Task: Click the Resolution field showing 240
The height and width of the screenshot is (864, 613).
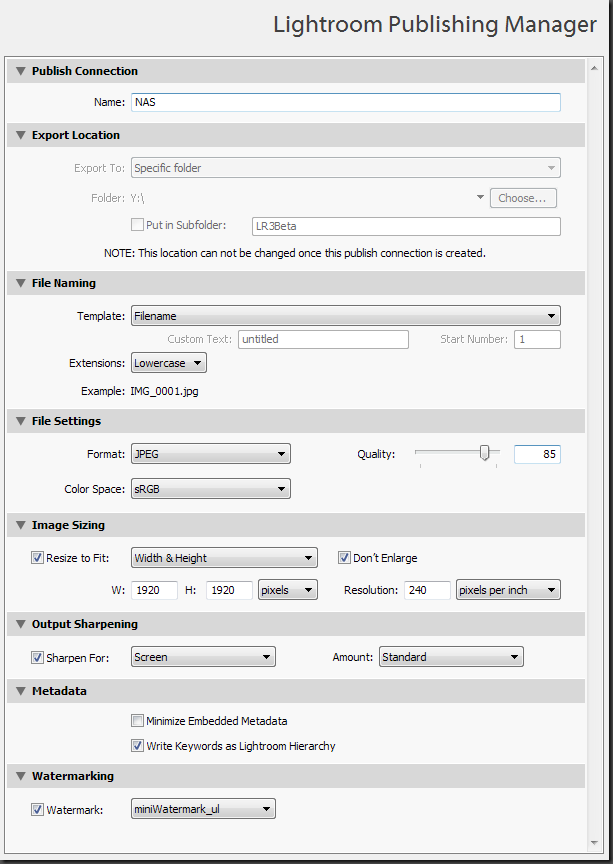Action: click(x=427, y=590)
